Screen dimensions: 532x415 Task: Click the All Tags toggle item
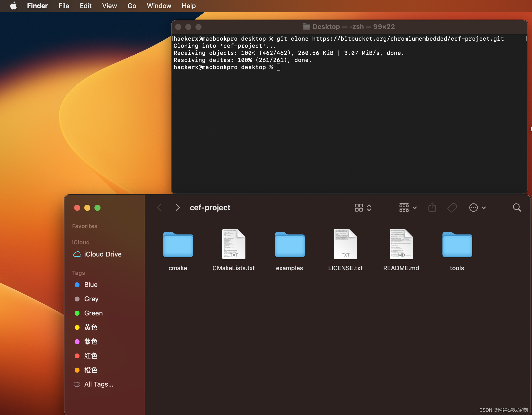pos(98,384)
